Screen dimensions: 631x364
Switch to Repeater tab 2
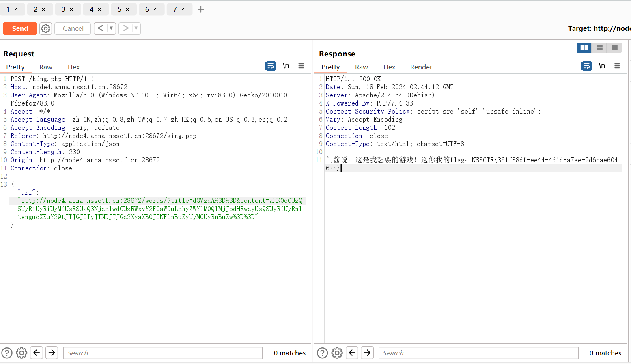click(x=36, y=9)
